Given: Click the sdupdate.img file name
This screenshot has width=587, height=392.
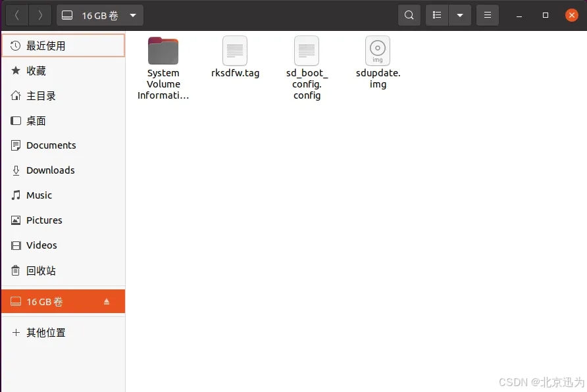Looking at the screenshot, I should 378,78.
